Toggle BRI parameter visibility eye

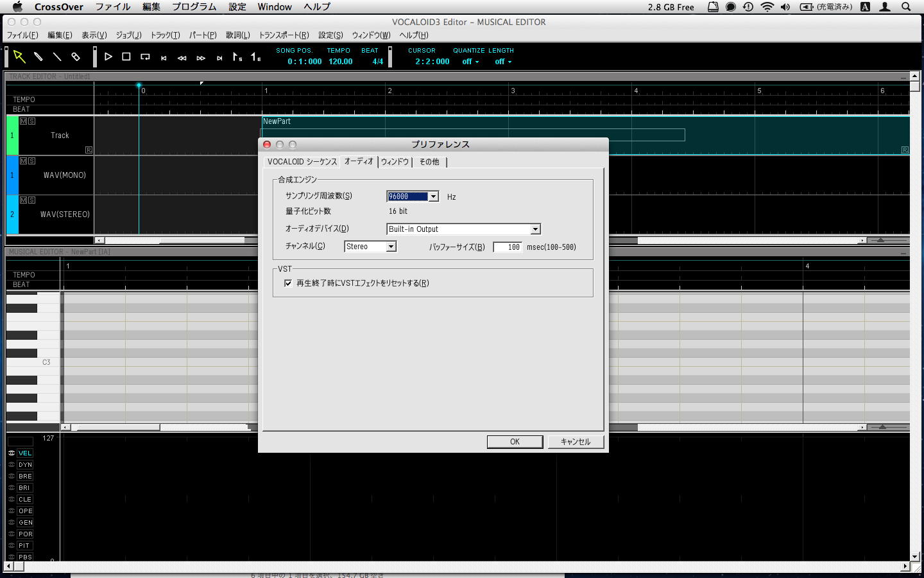(x=12, y=487)
